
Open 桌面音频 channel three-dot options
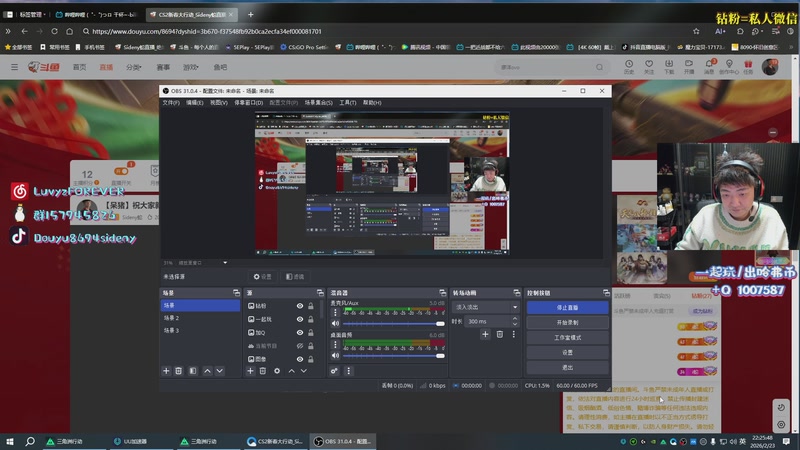point(335,345)
